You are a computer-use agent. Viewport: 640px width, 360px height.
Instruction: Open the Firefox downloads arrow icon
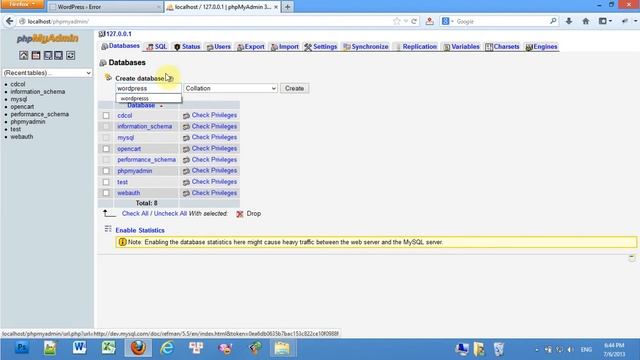(x=569, y=21)
